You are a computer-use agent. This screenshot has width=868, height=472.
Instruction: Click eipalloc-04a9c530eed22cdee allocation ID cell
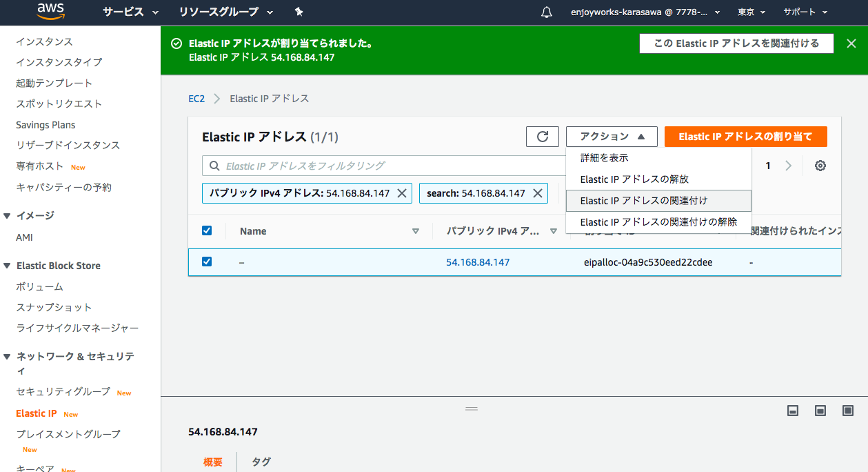coord(648,262)
